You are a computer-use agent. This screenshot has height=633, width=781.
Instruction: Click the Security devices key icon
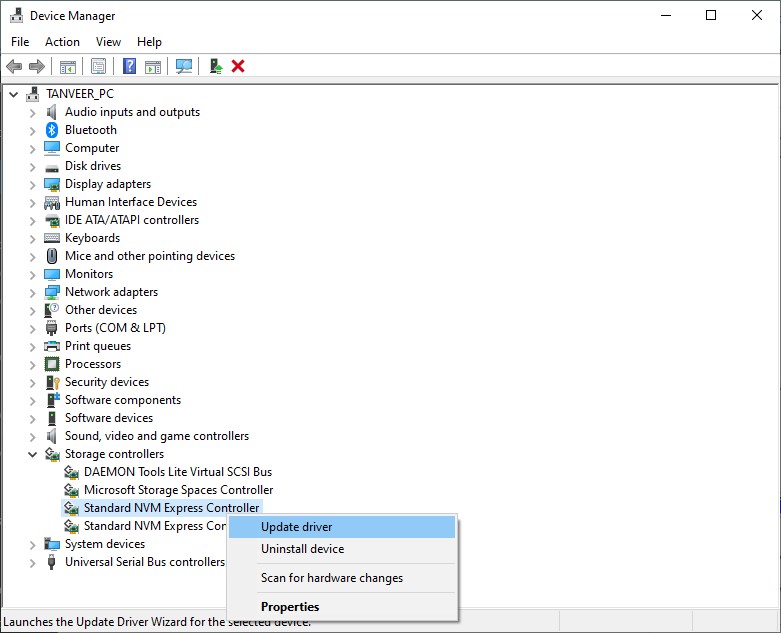pos(52,382)
